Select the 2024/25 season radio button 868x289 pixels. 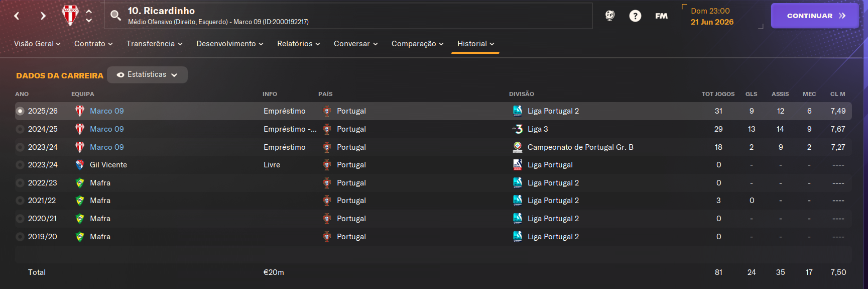pyautogui.click(x=20, y=129)
